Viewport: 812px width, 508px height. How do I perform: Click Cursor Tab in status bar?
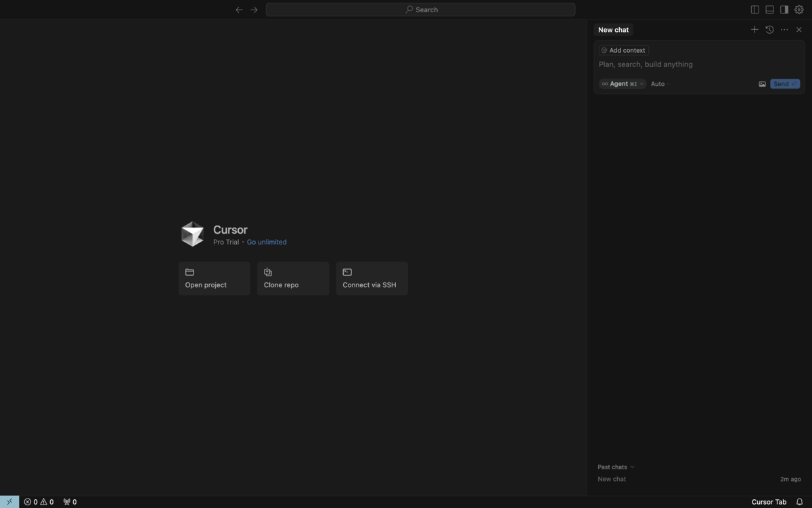click(x=769, y=502)
